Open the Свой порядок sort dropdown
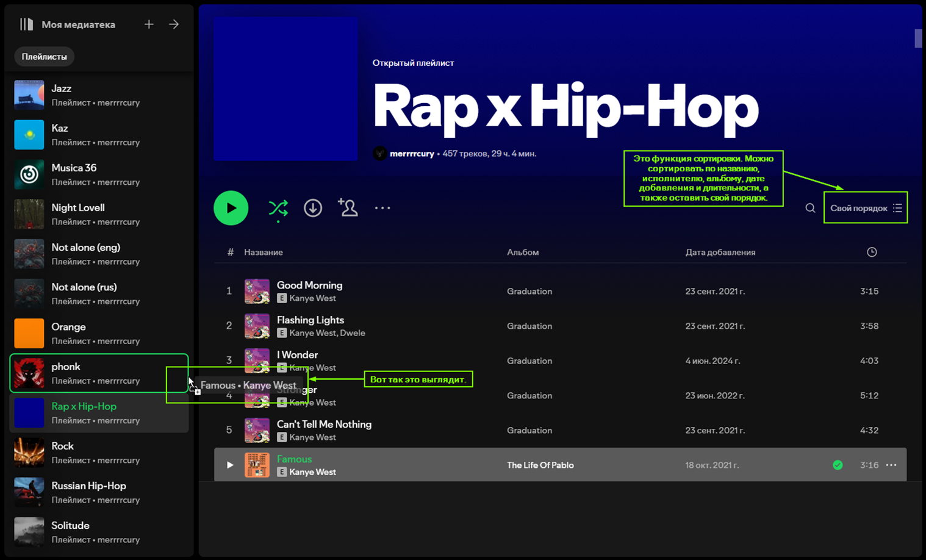This screenshot has width=926, height=560. [866, 208]
